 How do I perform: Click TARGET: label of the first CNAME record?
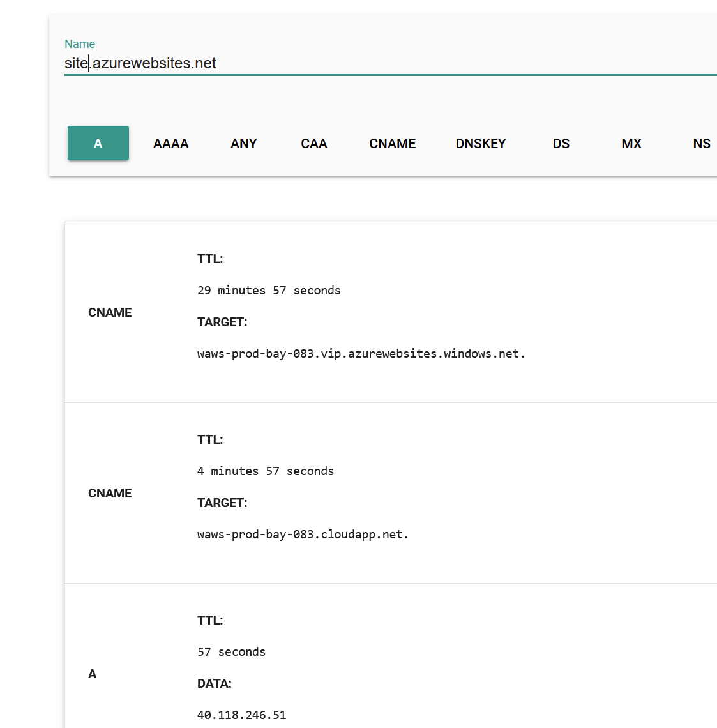pos(222,322)
